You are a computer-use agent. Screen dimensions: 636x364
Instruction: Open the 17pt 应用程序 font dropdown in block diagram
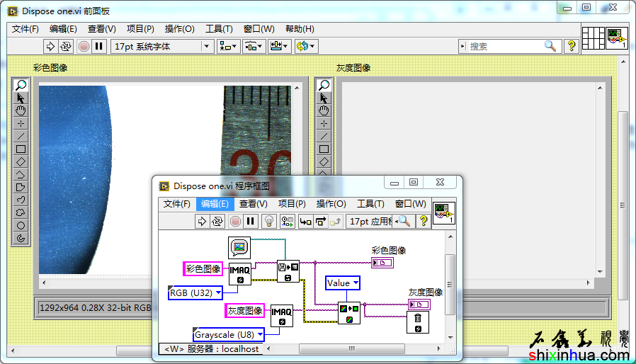(370, 221)
